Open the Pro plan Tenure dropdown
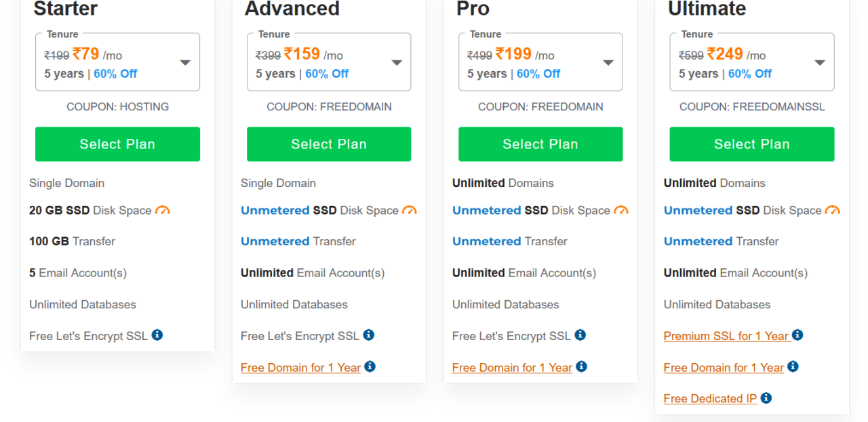Viewport: 868px width, 422px height. pos(540,63)
